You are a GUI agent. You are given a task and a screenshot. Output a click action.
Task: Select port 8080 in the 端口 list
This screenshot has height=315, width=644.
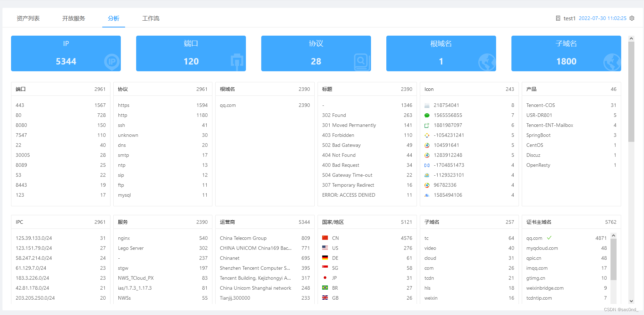coord(61,125)
